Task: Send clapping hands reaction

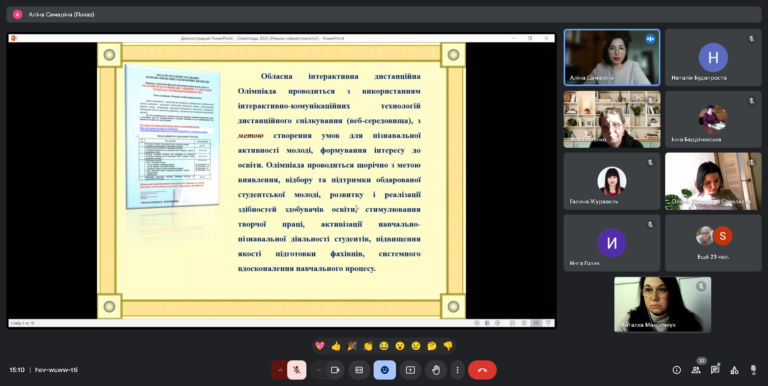Action: pos(368,346)
